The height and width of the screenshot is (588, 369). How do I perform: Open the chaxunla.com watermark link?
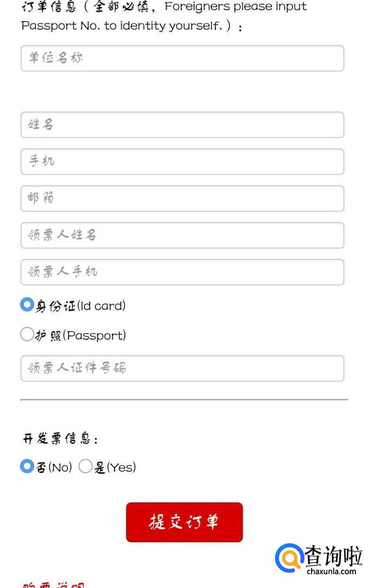click(331, 571)
